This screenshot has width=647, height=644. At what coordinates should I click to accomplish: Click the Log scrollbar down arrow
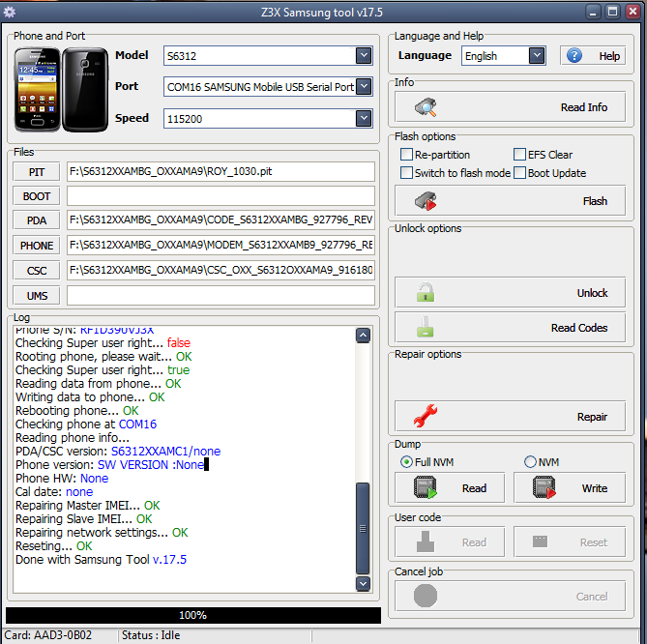tap(363, 584)
